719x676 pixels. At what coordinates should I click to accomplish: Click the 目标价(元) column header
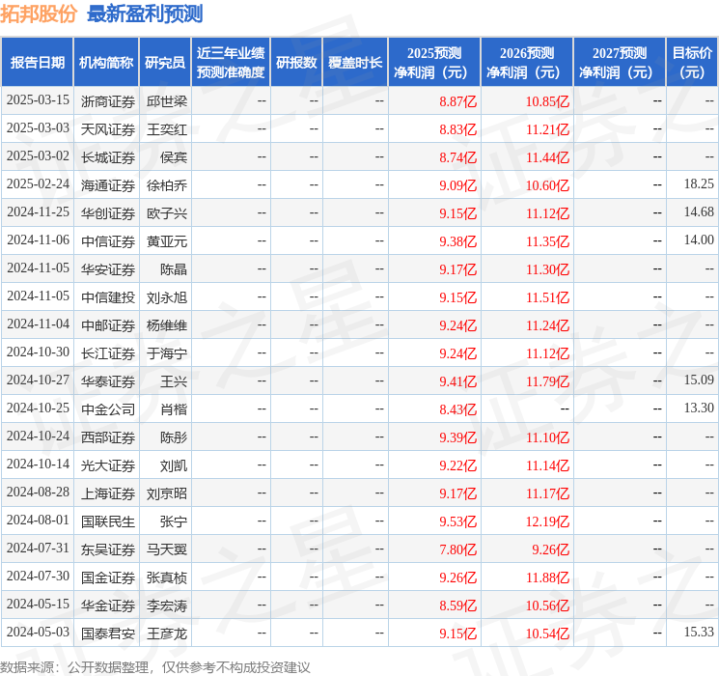pyautogui.click(x=692, y=62)
